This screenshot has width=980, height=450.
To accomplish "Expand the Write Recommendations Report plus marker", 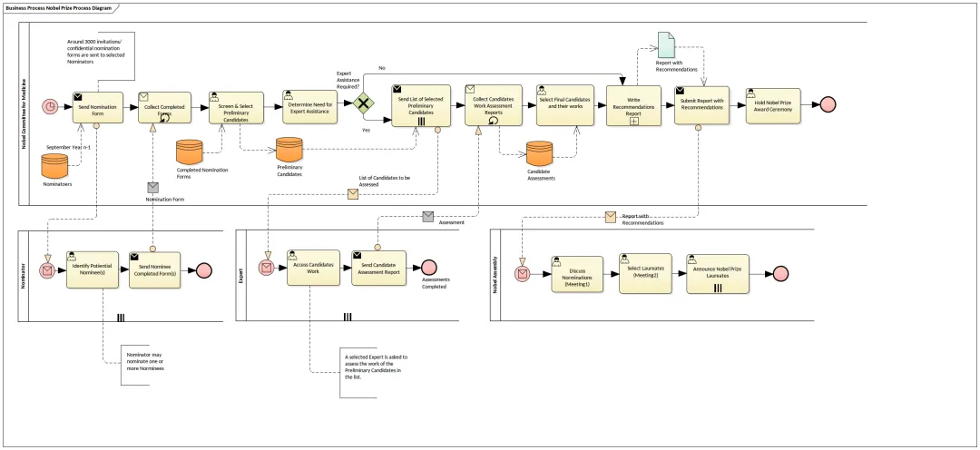I will [x=633, y=122].
